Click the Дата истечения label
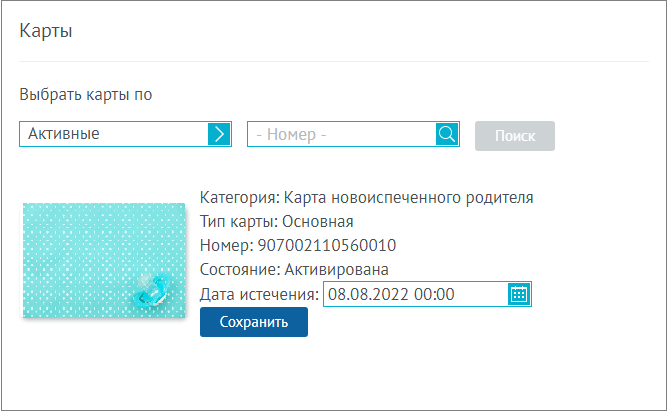Image resolution: width=667 pixels, height=412 pixels. 259,294
